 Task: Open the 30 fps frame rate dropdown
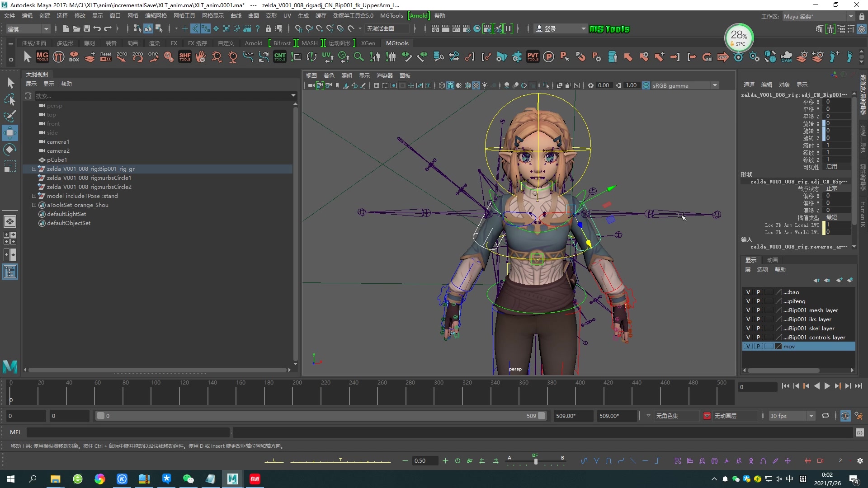(791, 416)
